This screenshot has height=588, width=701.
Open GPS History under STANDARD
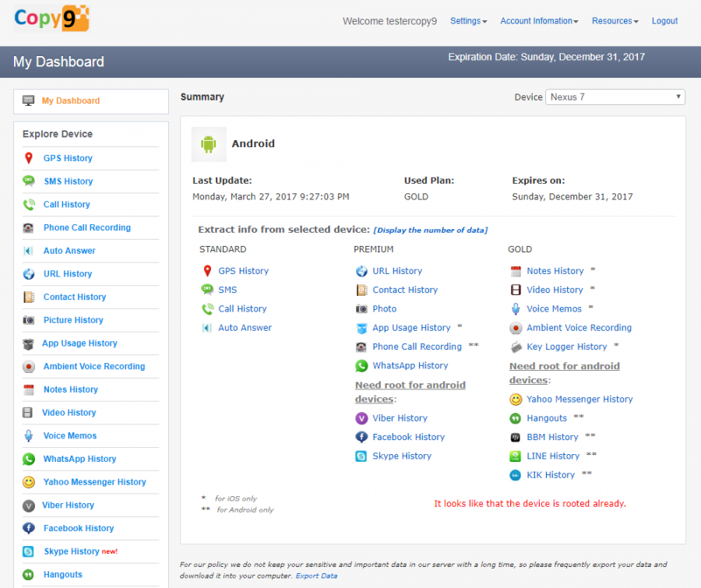244,271
